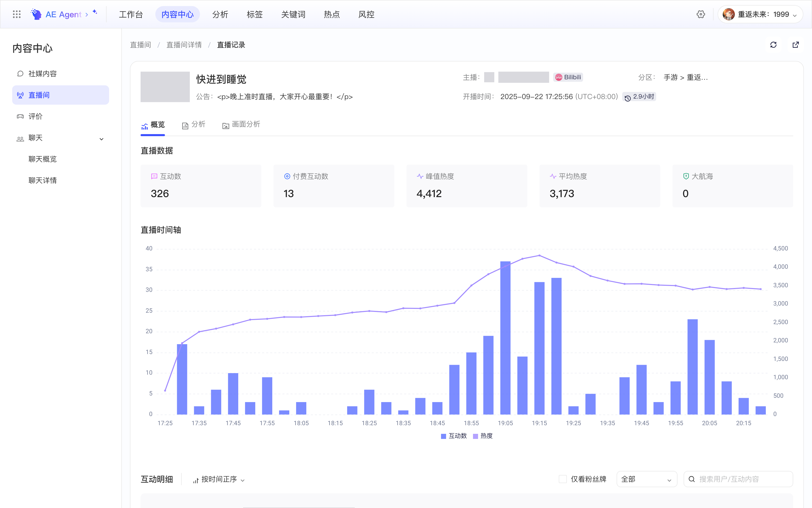Viewport: 812px width, 508px height.
Task: Click the 画面分析 image icon
Action: click(x=226, y=126)
